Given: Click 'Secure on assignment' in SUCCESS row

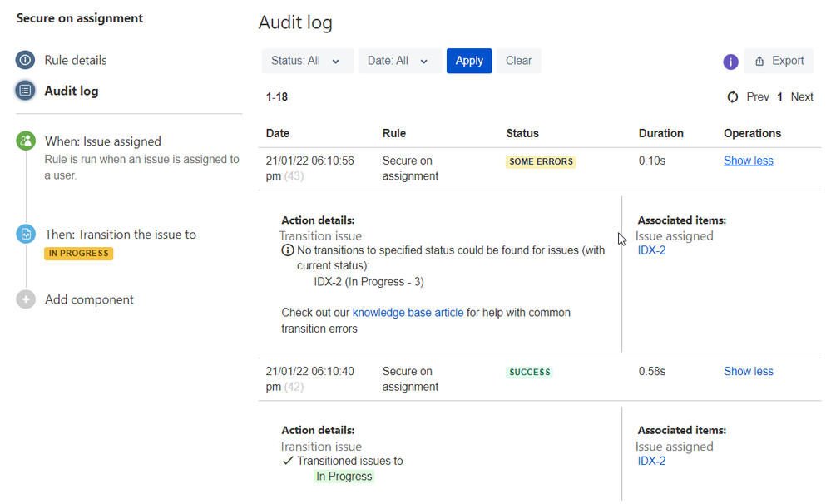Looking at the screenshot, I should pos(410,379).
